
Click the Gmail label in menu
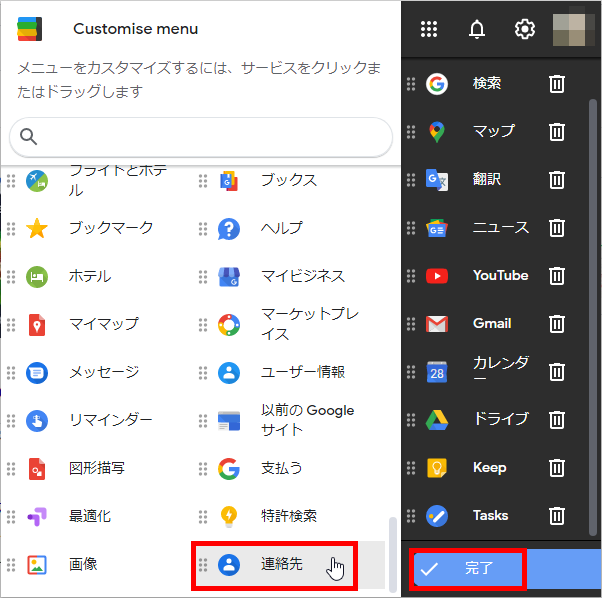(492, 324)
